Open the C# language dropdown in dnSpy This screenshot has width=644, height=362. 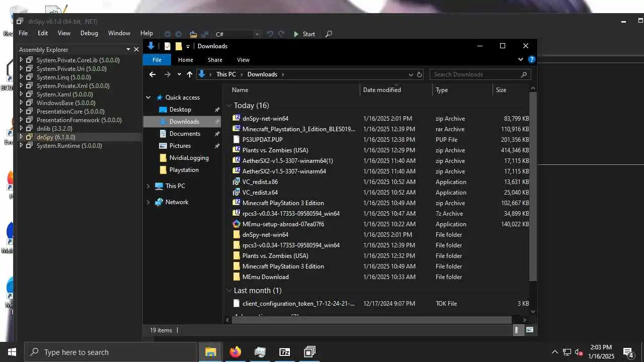pos(257,34)
